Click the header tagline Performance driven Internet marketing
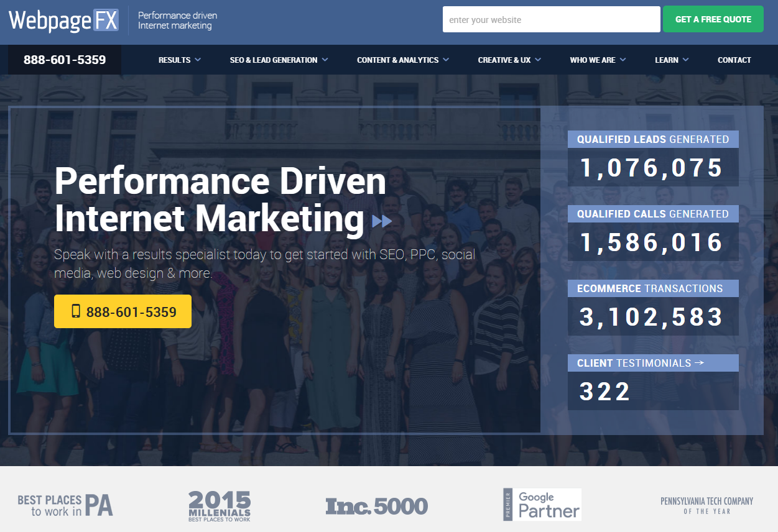The width and height of the screenshot is (778, 532). (177, 21)
